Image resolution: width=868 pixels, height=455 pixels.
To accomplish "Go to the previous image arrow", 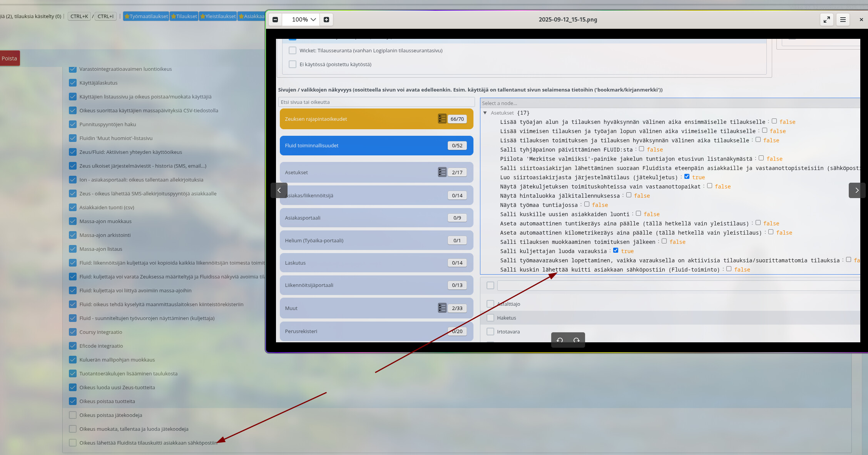I will (x=279, y=190).
